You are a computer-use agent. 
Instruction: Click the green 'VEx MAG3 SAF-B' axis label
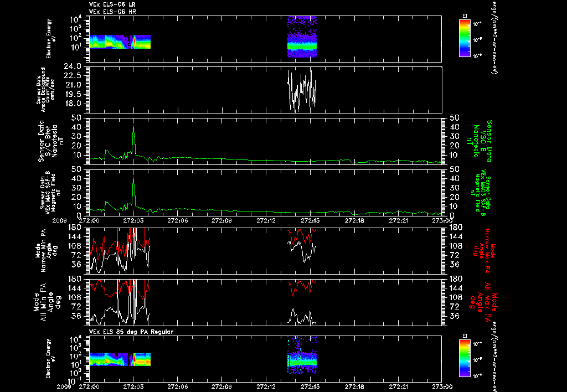(483, 193)
